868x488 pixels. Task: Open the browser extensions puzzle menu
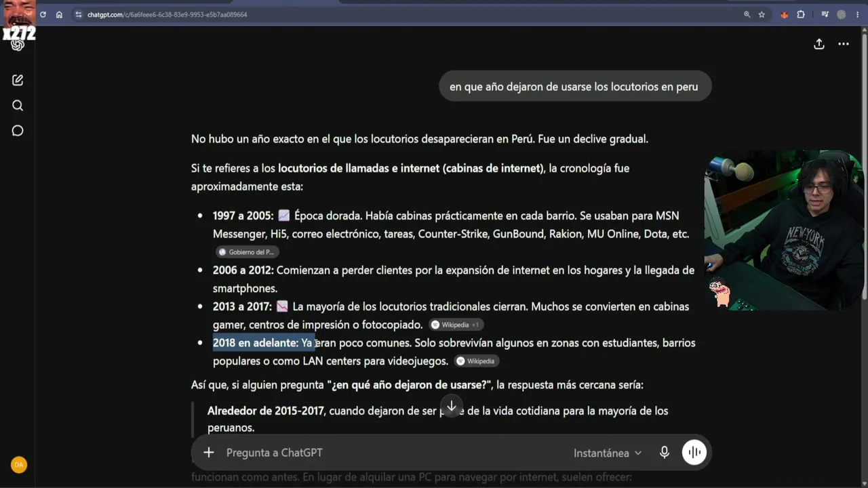pyautogui.click(x=801, y=14)
